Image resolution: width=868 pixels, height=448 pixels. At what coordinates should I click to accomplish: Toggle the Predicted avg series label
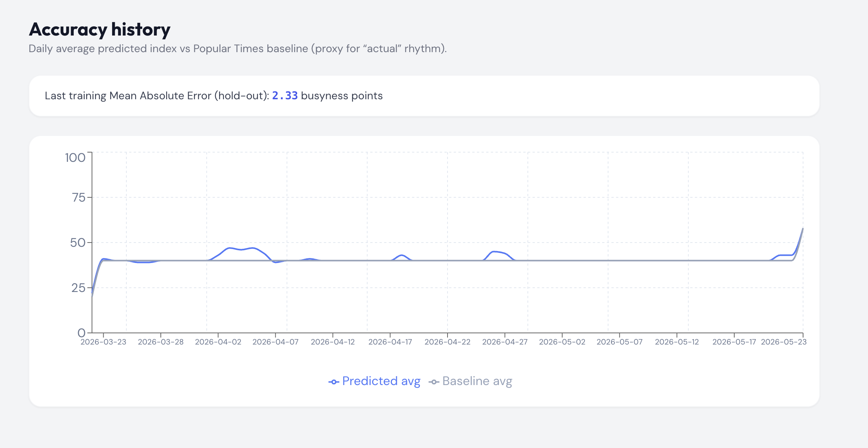click(x=381, y=381)
